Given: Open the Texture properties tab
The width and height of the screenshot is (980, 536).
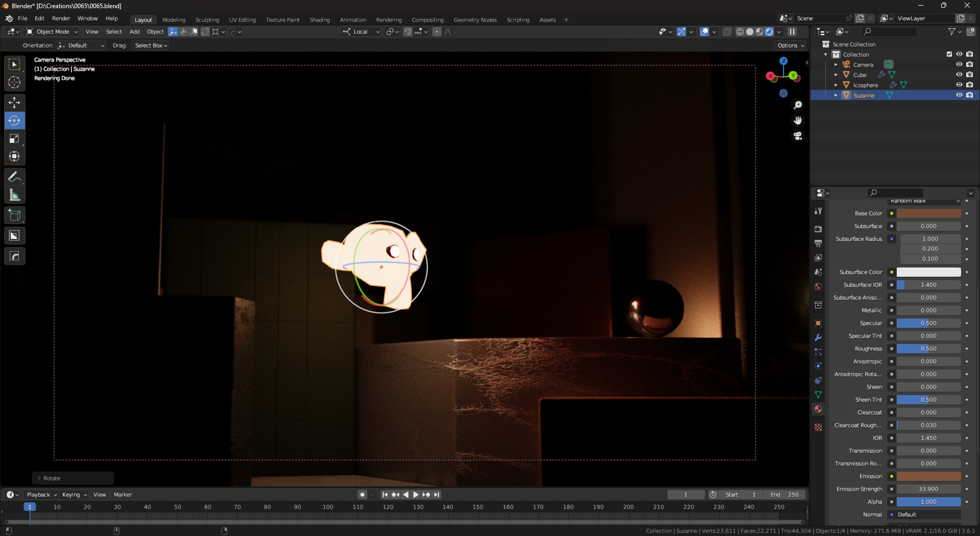Looking at the screenshot, I should click(x=818, y=427).
